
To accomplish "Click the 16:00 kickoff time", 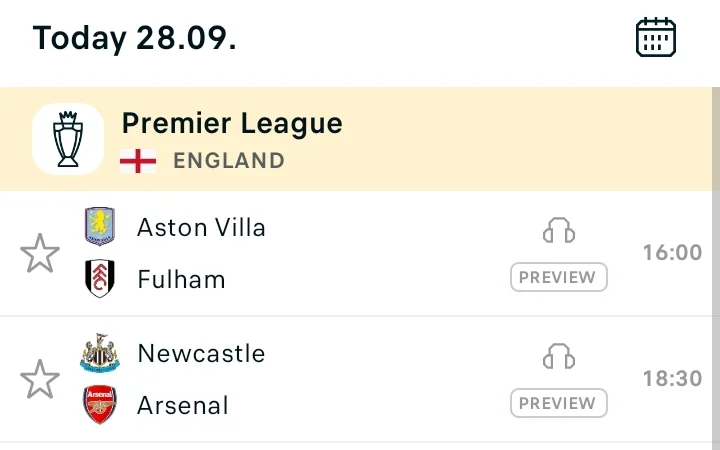I will click(x=672, y=253).
